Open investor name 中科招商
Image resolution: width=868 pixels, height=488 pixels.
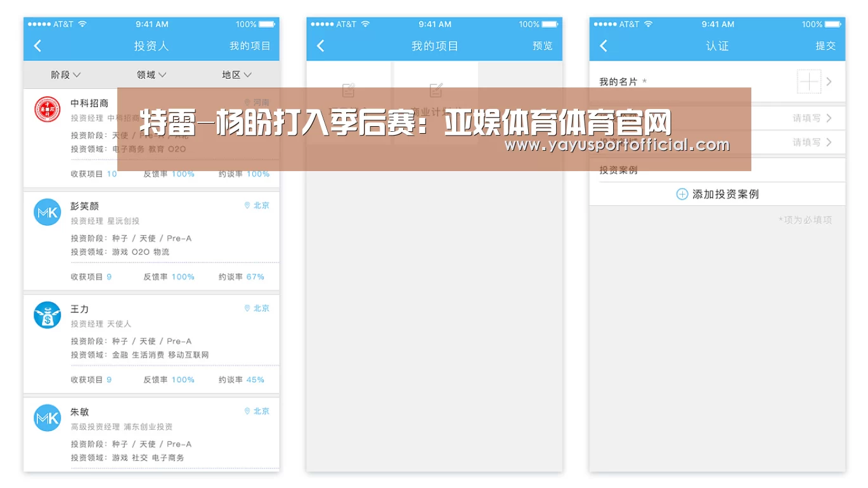tap(89, 103)
